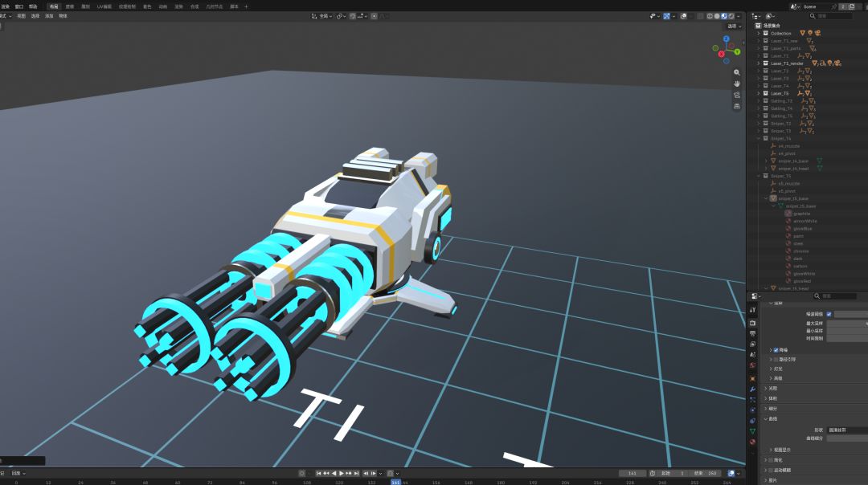This screenshot has height=485, width=868.
Task: Open the Tool properties tab icon
Action: [752, 310]
